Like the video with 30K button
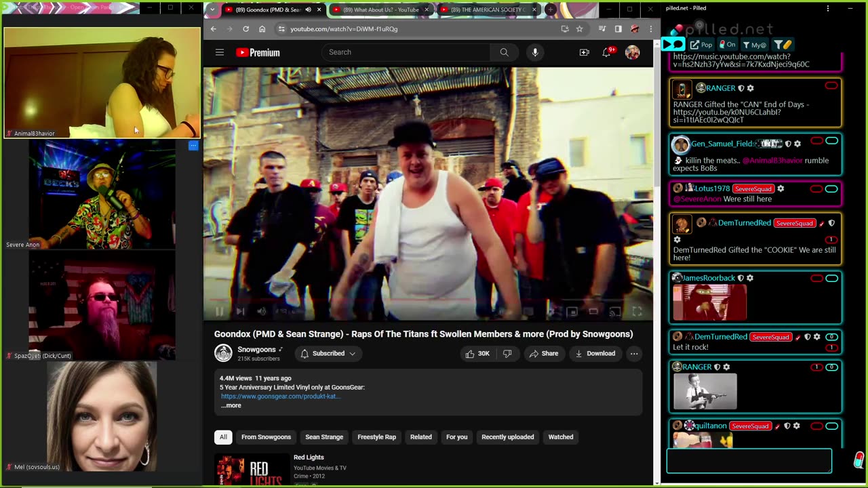The width and height of the screenshot is (868, 488). (477, 353)
